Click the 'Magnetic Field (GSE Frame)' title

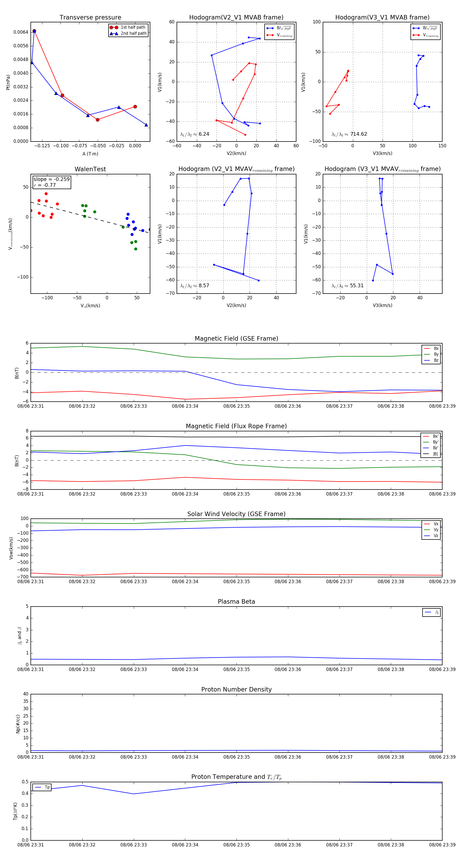[236, 339]
